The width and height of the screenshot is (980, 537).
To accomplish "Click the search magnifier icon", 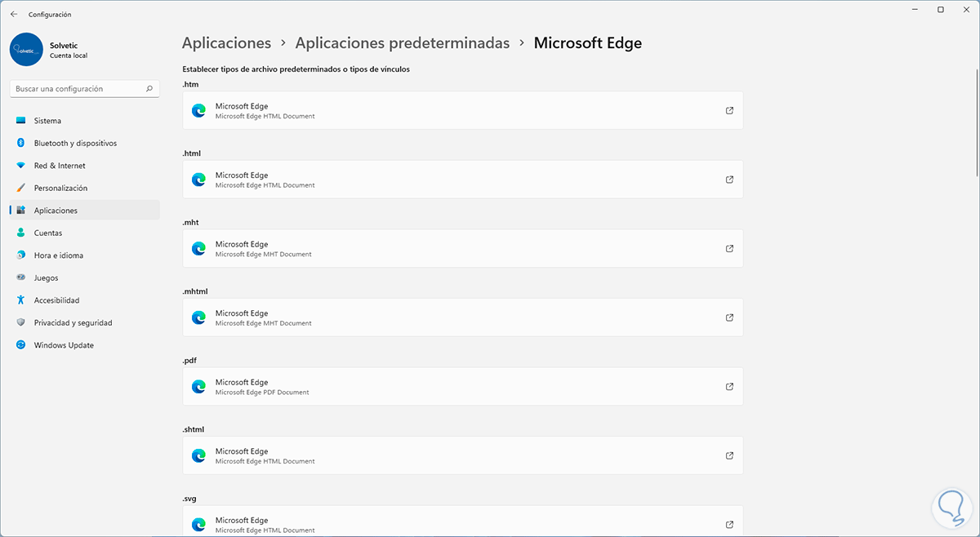I will point(149,88).
